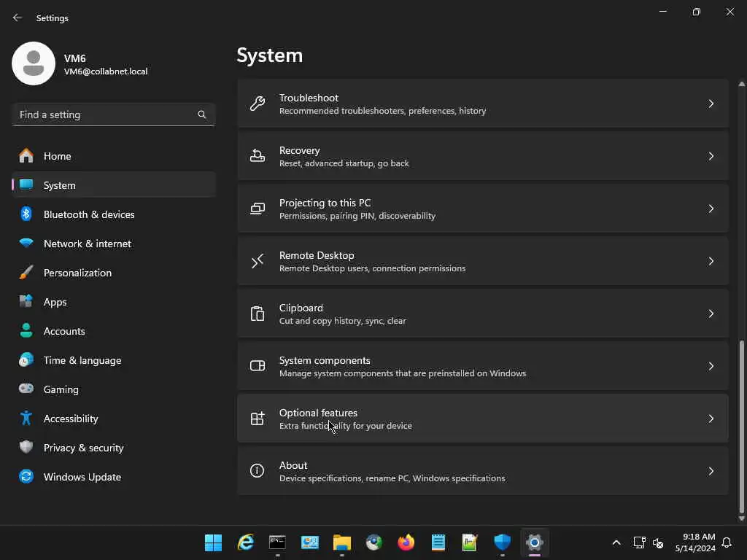Click the Remote Desktop arrows icon
The height and width of the screenshot is (560, 747).
[x=258, y=261]
